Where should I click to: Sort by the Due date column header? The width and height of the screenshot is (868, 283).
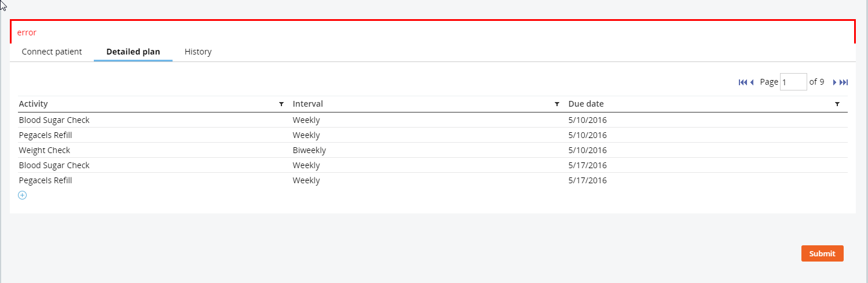pyautogui.click(x=586, y=104)
